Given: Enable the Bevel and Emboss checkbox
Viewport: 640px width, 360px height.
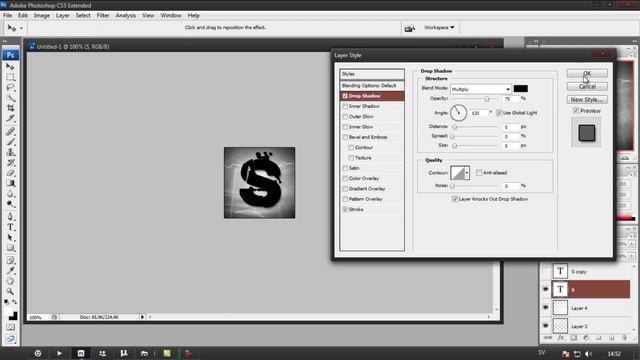Looking at the screenshot, I should (x=345, y=137).
